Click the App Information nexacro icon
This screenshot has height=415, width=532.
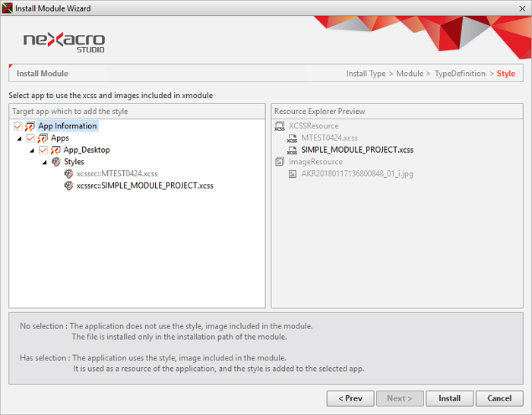(x=30, y=126)
